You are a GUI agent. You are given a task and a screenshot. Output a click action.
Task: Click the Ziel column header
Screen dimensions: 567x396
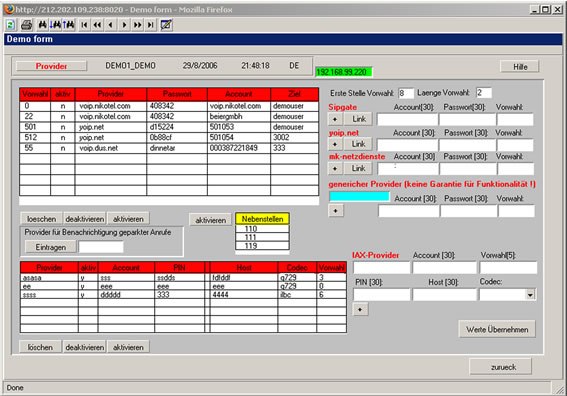[294, 94]
